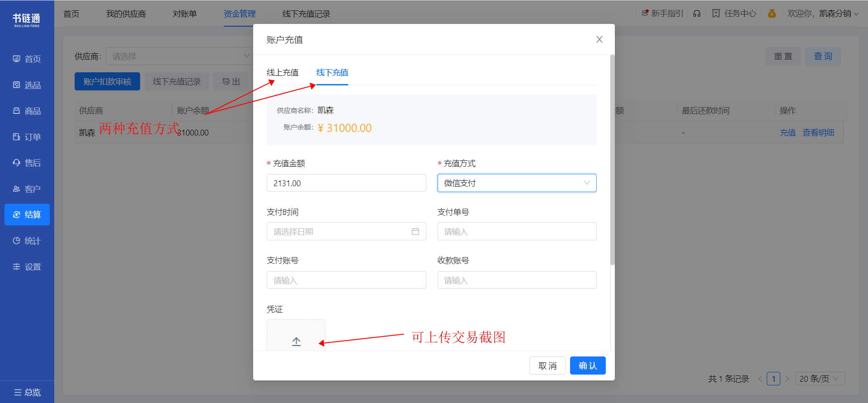Screen dimensions: 868x403
Task: Click the 线下充值记录 gray button
Action: point(177,81)
